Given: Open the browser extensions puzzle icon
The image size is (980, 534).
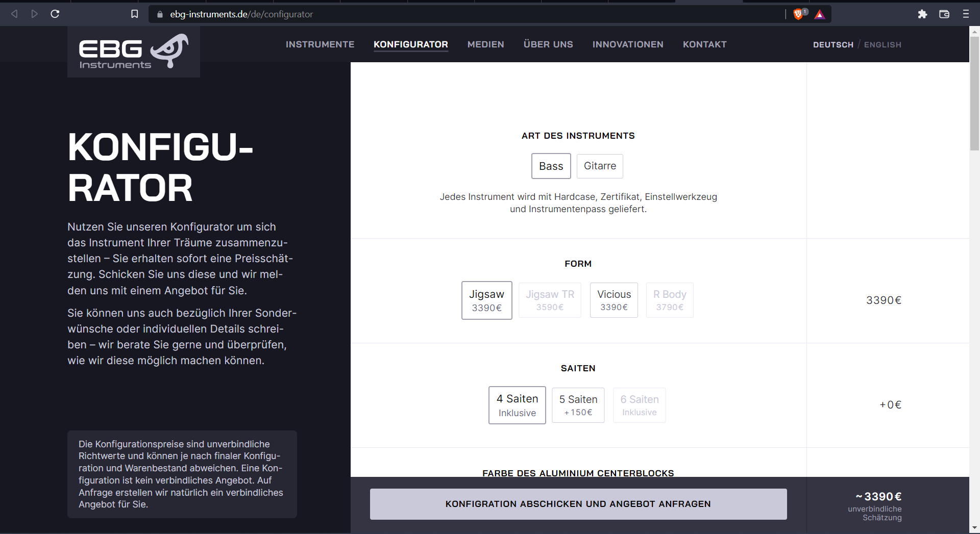Looking at the screenshot, I should tap(923, 14).
